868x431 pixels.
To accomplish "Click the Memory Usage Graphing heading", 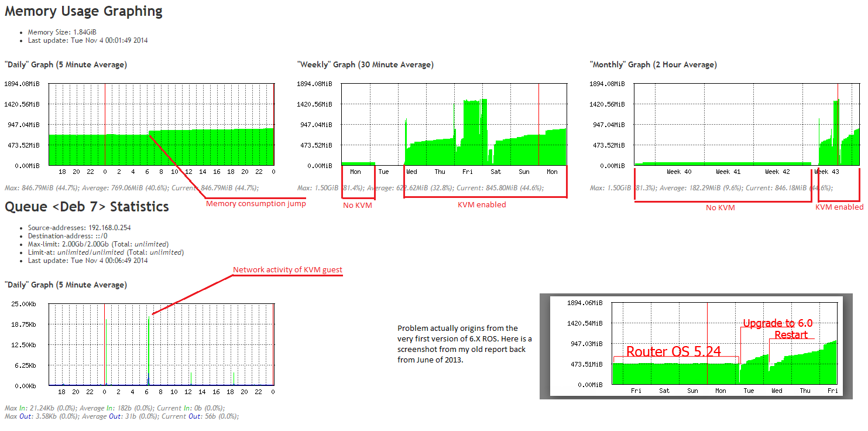I will tap(84, 11).
